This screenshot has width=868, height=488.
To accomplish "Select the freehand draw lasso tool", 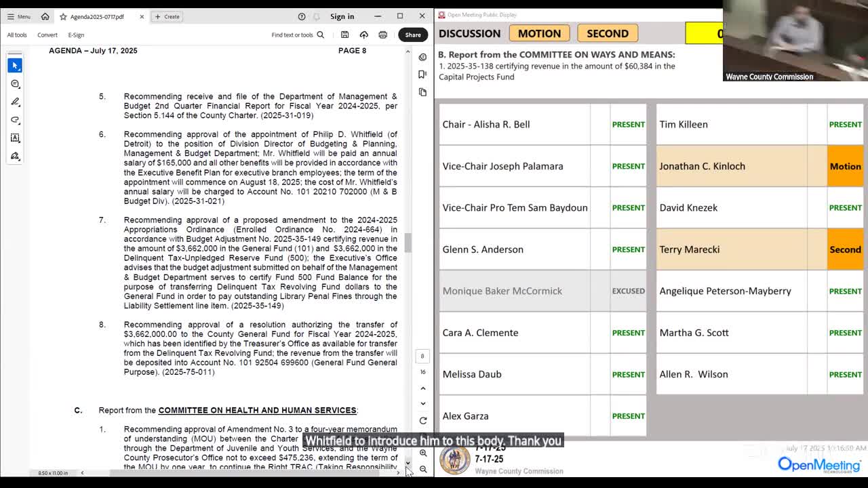I will 15,120.
